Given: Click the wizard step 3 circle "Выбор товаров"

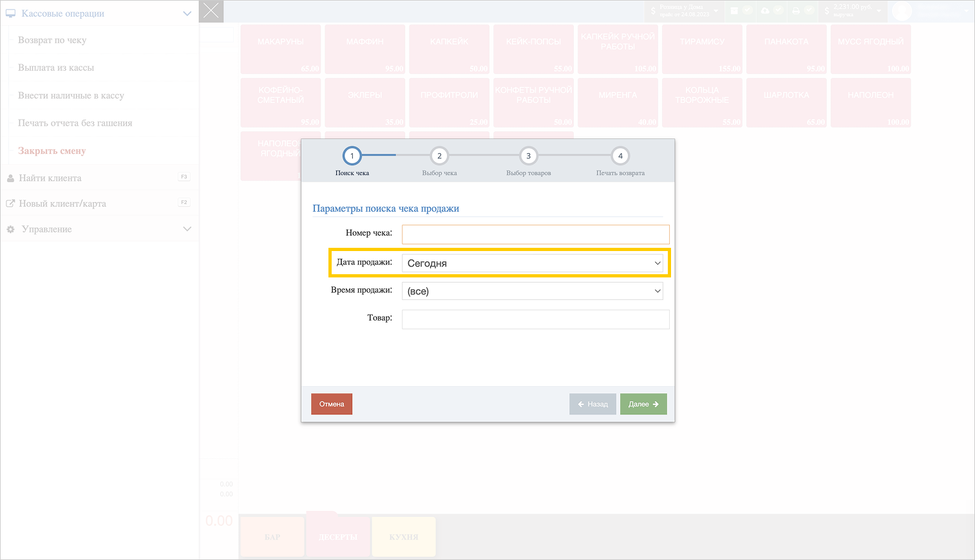Looking at the screenshot, I should click(528, 156).
